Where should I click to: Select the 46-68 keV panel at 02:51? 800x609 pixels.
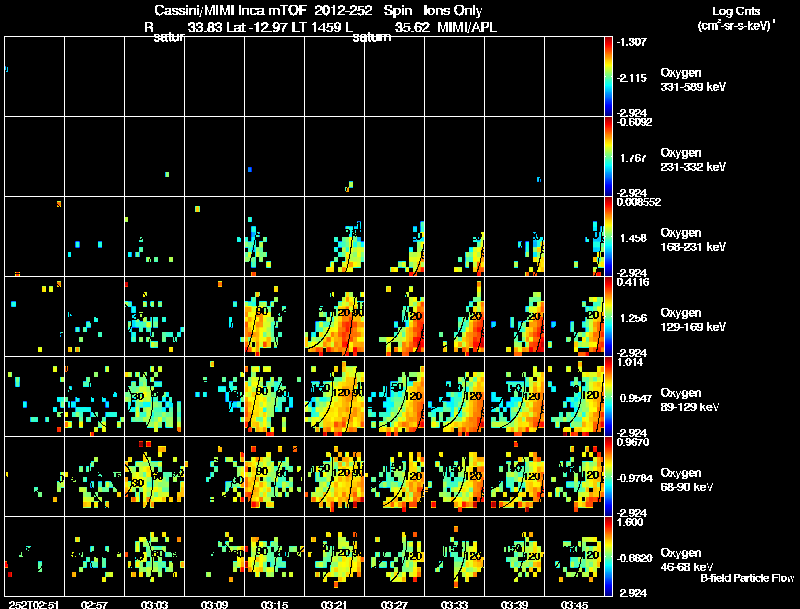34,557
